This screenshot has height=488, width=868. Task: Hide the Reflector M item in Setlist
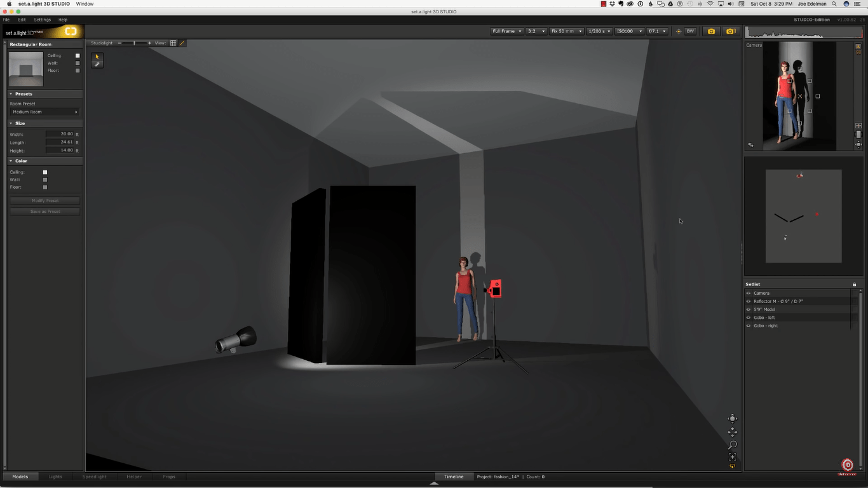coord(749,301)
